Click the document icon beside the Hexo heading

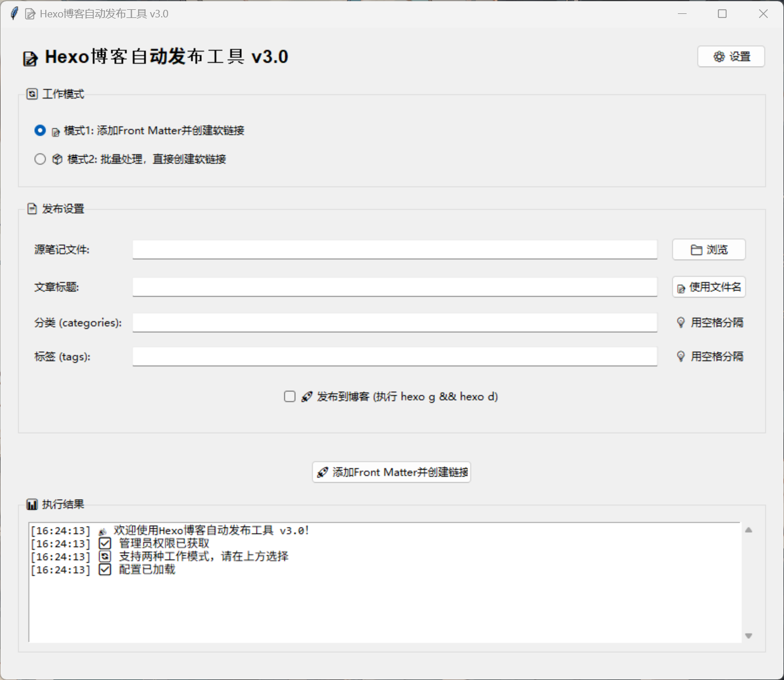click(30, 59)
